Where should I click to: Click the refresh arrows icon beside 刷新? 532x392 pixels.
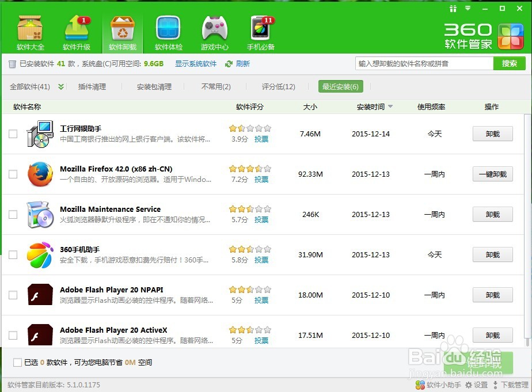[229, 64]
